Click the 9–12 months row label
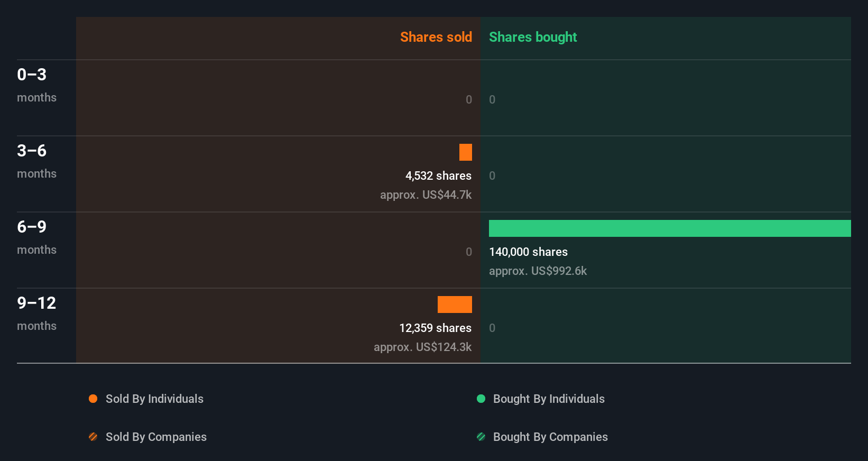 [36, 314]
